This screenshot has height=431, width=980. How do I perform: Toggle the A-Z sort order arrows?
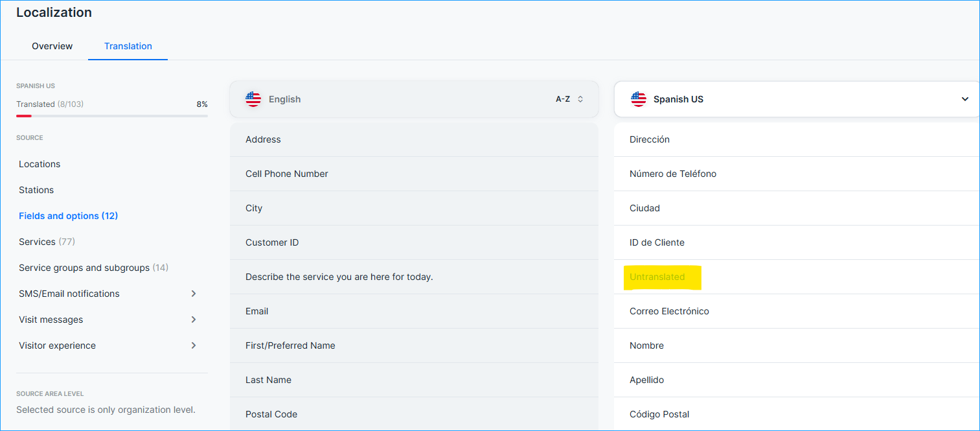pyautogui.click(x=580, y=99)
